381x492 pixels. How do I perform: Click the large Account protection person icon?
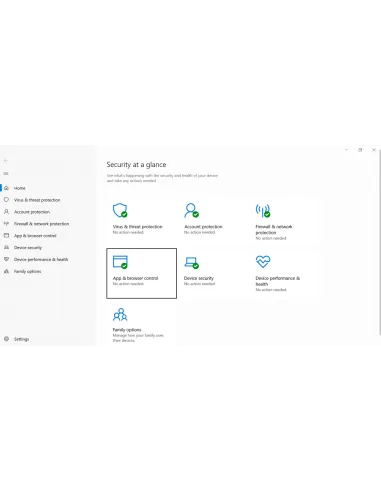pyautogui.click(x=191, y=210)
